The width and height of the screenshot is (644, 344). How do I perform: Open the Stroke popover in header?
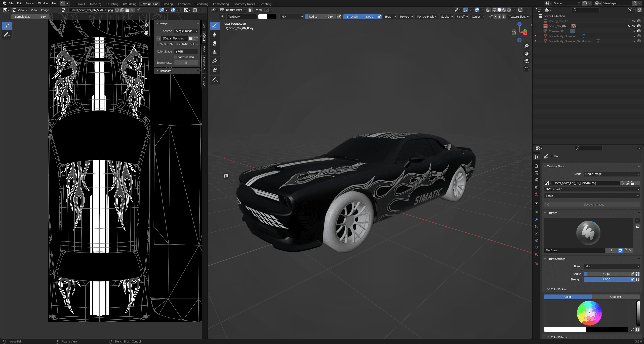click(447, 17)
